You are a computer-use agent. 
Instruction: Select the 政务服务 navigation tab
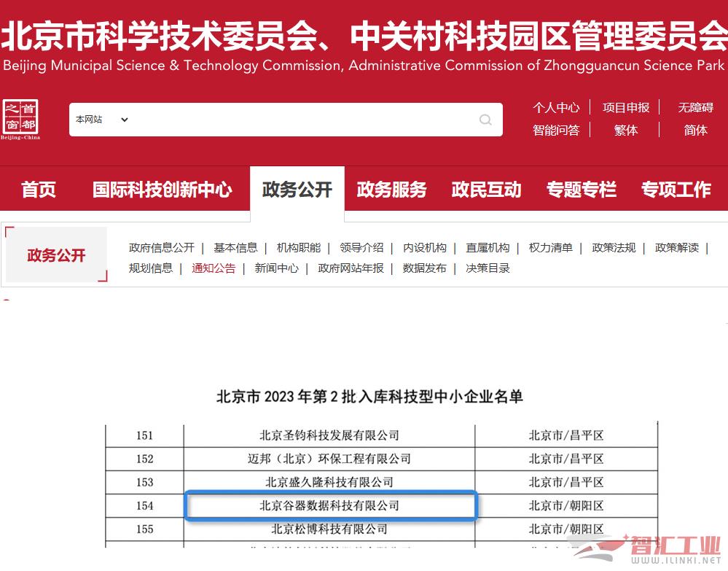coord(391,190)
